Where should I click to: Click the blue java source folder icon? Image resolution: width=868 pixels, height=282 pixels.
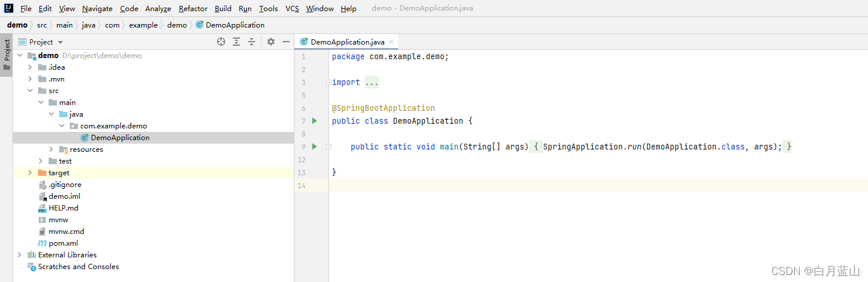click(63, 114)
